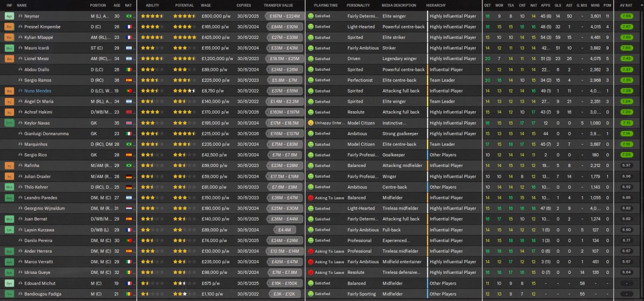
Task: Select Kylian Mbappé's name
Action: click(x=39, y=38)
